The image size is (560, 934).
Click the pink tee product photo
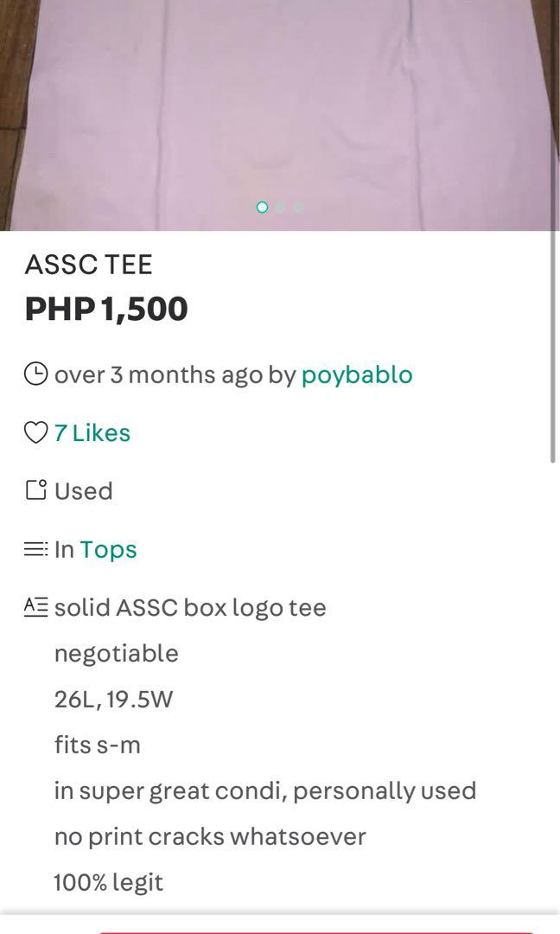[280, 115]
